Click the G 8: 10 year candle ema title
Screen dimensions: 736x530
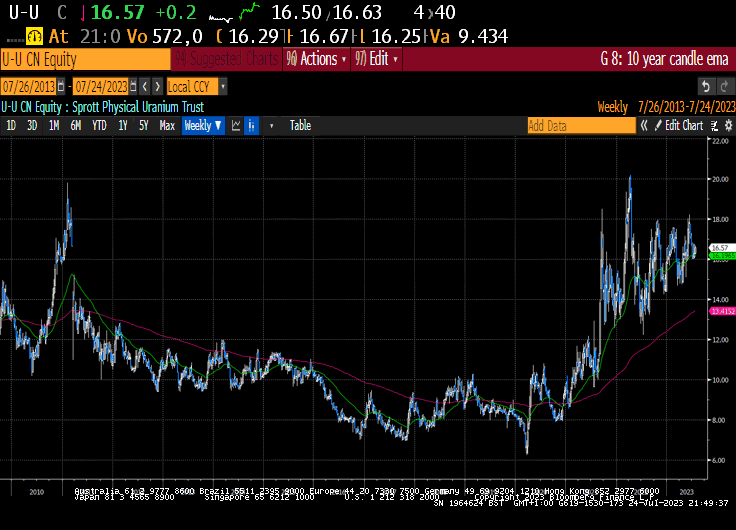664,59
